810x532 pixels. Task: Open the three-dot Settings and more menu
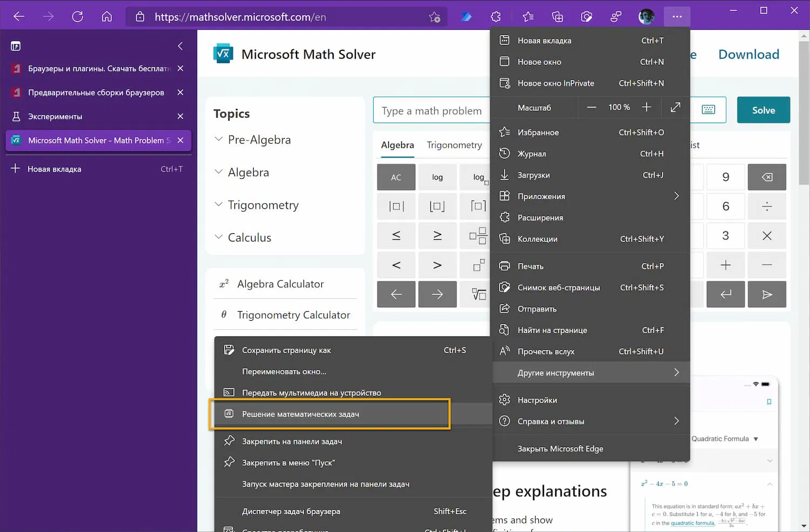point(677,17)
